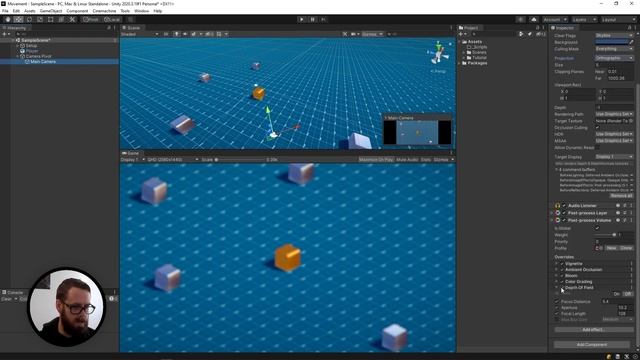640x360 pixels.
Task: Switch to the Game tab
Action: click(x=131, y=153)
